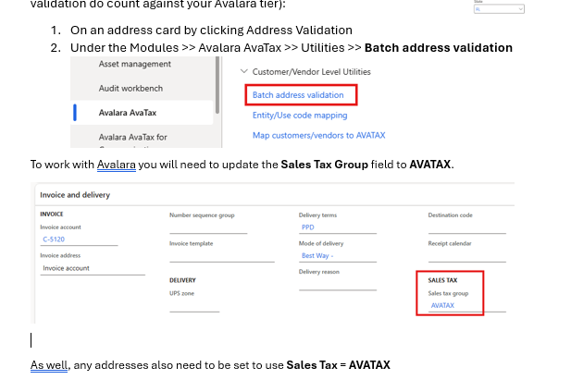The height and width of the screenshot is (392, 571).
Task: Click the Invoice and delivery section header
Action: pyautogui.click(x=75, y=195)
